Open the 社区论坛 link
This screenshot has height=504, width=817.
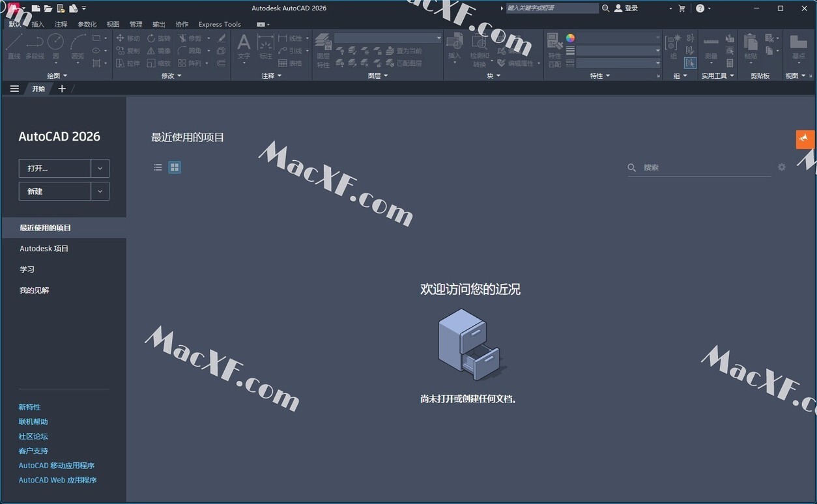click(33, 436)
